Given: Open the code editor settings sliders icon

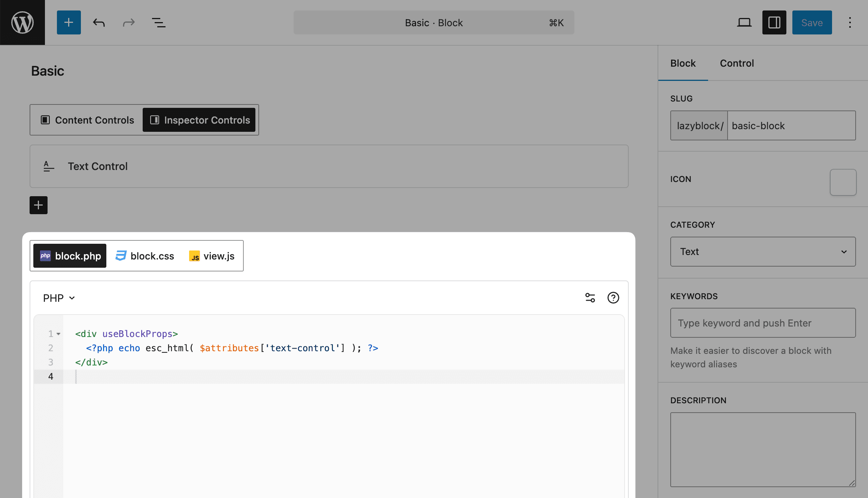Looking at the screenshot, I should coord(590,298).
